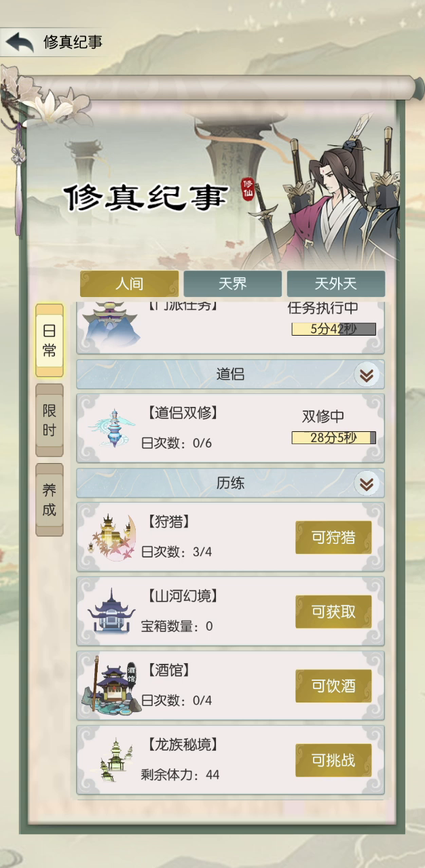425x868 pixels.
Task: Switch to the 天界 tab
Action: [232, 283]
